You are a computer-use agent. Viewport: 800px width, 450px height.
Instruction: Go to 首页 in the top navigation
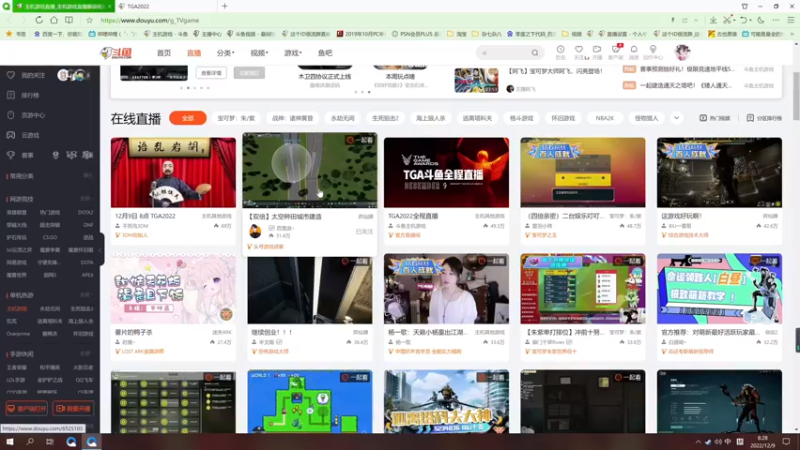pyautogui.click(x=164, y=53)
